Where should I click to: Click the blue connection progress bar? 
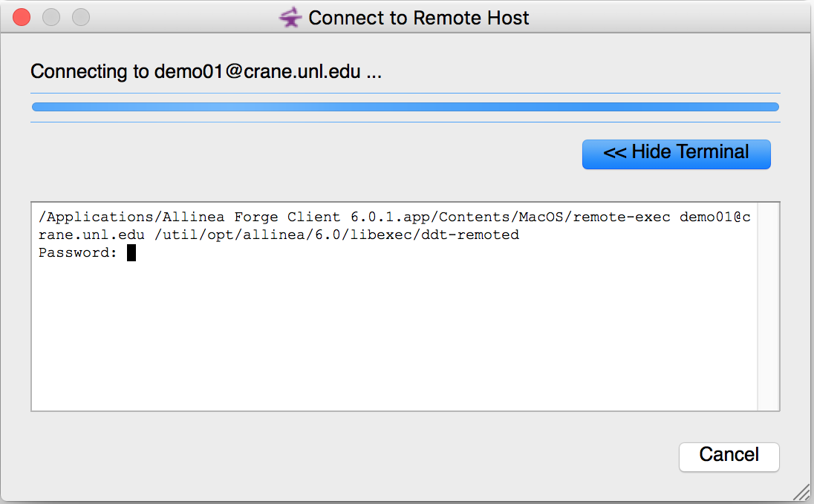pos(405,107)
